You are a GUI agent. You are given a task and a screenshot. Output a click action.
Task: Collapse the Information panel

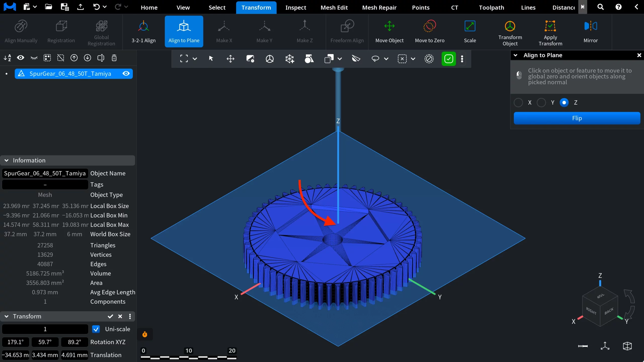[x=7, y=160]
